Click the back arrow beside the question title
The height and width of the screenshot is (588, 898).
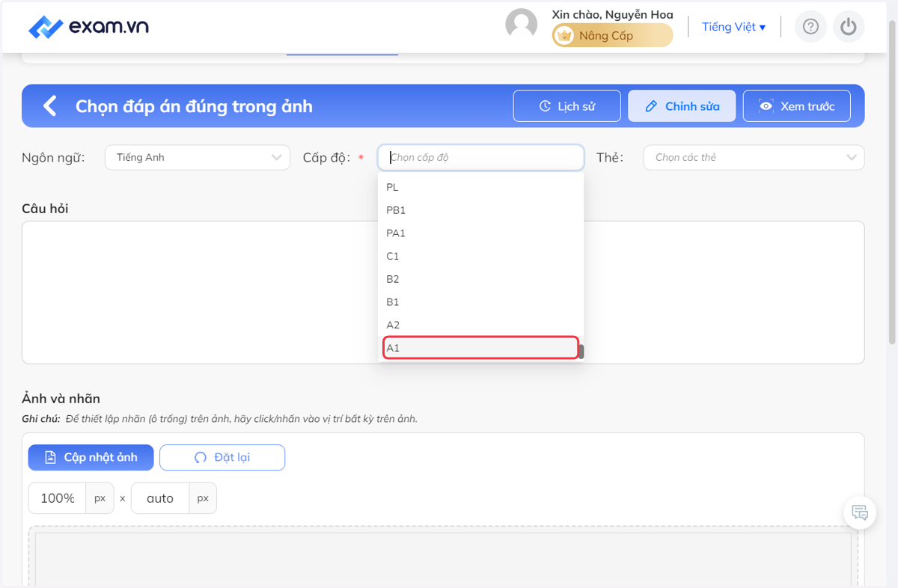click(50, 105)
